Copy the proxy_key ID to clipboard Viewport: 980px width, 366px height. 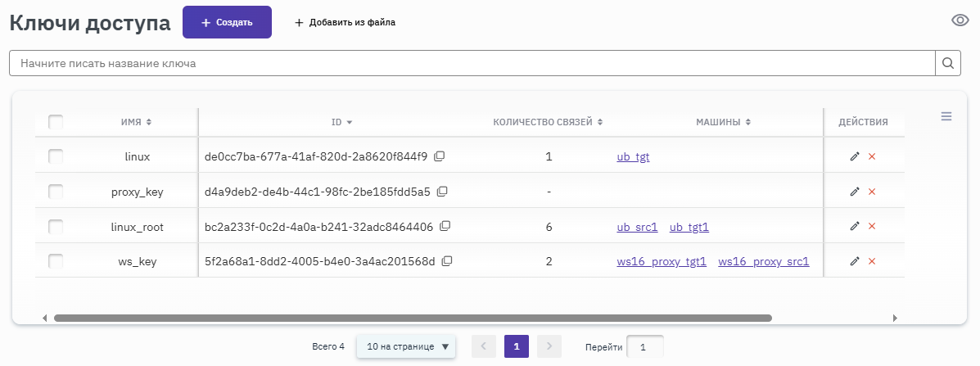coord(442,192)
